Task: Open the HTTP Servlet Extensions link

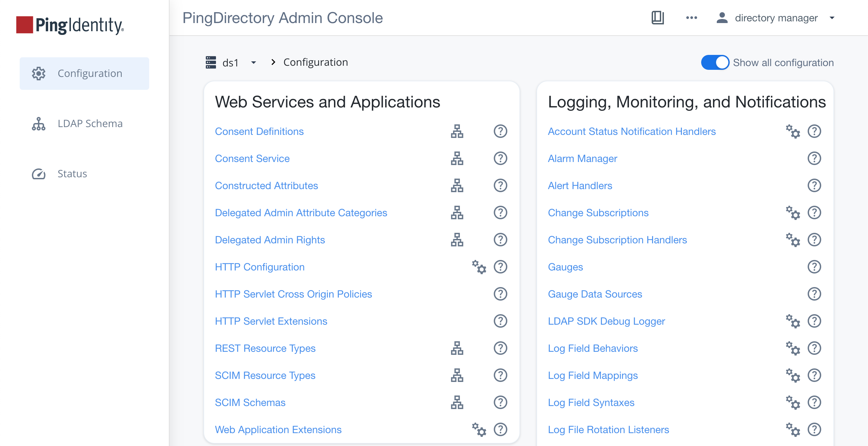Action: [271, 321]
